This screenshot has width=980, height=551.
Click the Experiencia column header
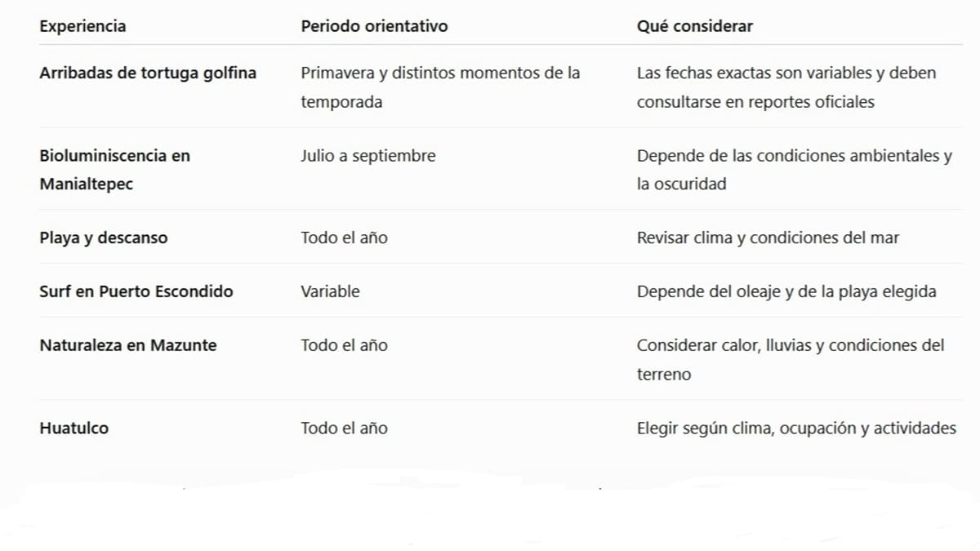coord(82,26)
